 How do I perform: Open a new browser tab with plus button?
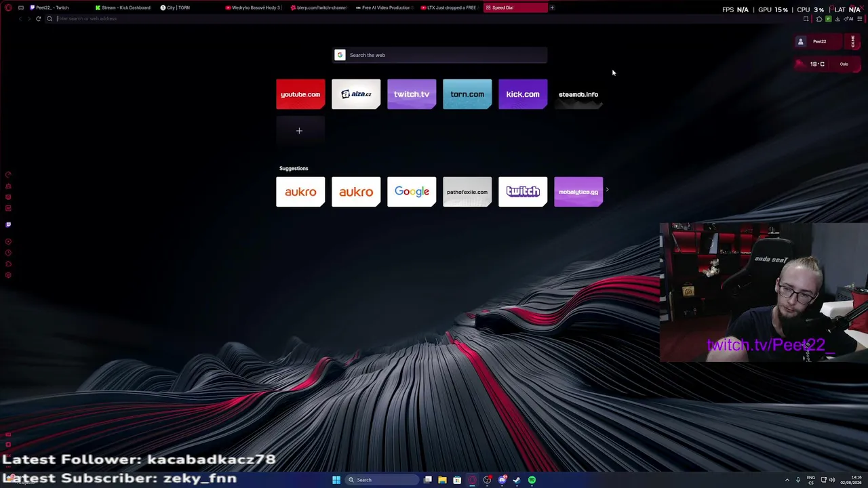[x=552, y=7]
